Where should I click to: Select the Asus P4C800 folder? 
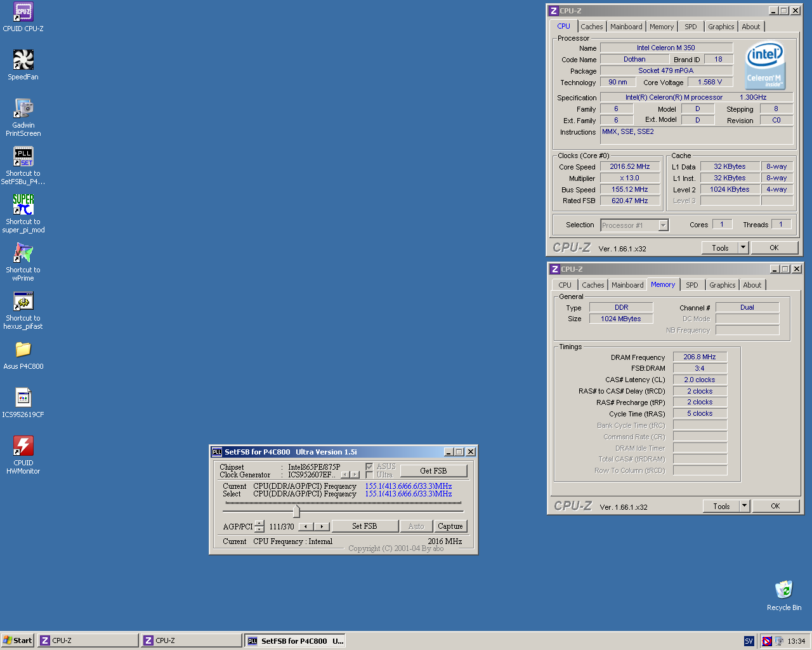23,349
